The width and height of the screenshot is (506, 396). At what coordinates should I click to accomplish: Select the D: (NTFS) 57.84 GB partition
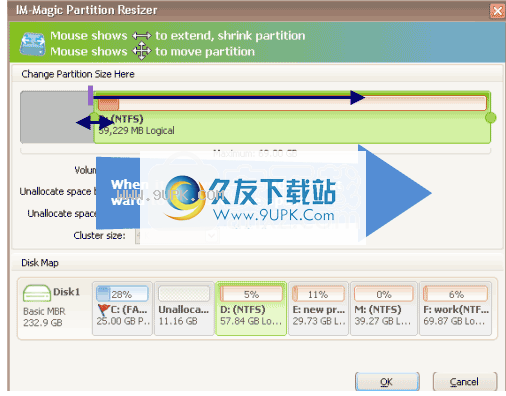tap(251, 308)
